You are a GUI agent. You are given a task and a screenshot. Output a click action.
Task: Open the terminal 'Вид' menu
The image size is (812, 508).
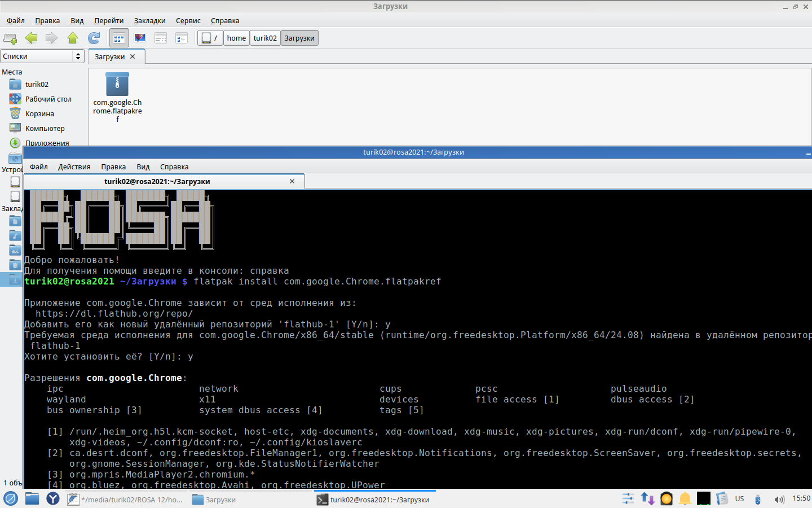[x=143, y=167]
